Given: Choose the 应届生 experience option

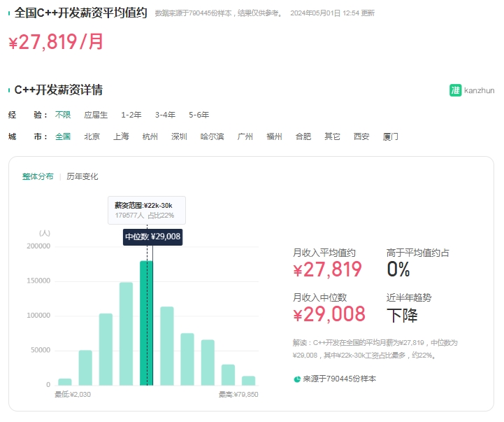Looking at the screenshot, I should (96, 115).
